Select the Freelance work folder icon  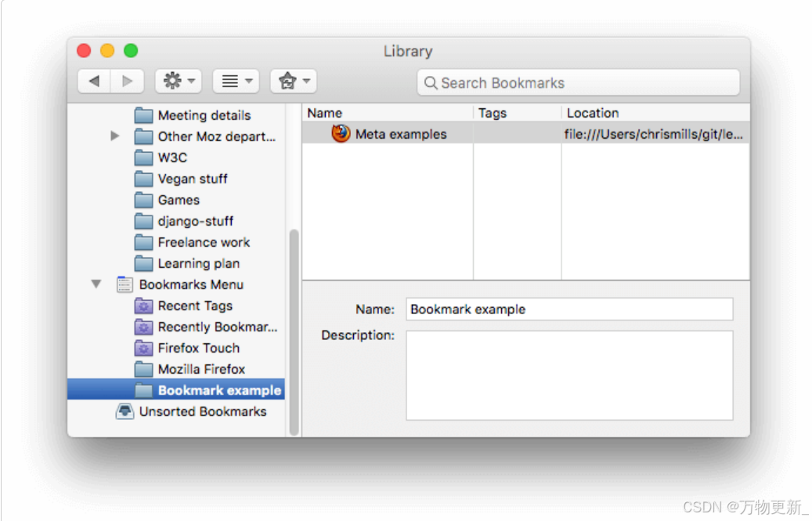coord(143,242)
